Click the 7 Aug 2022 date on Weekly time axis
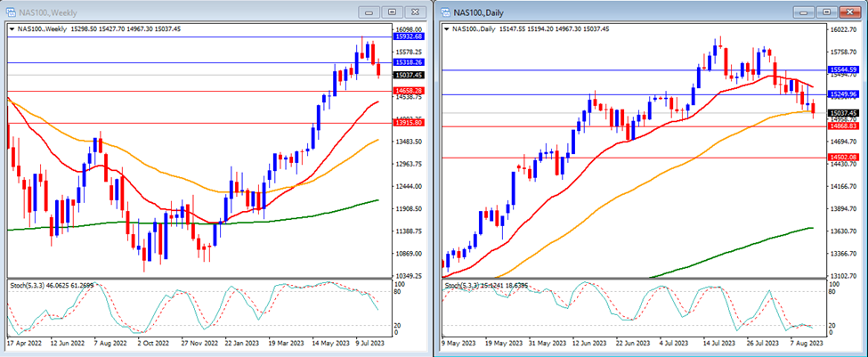Viewport: 868px width, 357px height. [x=110, y=343]
